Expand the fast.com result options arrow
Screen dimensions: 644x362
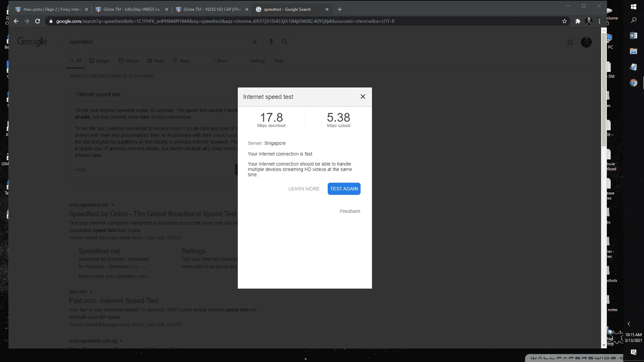pyautogui.click(x=91, y=292)
